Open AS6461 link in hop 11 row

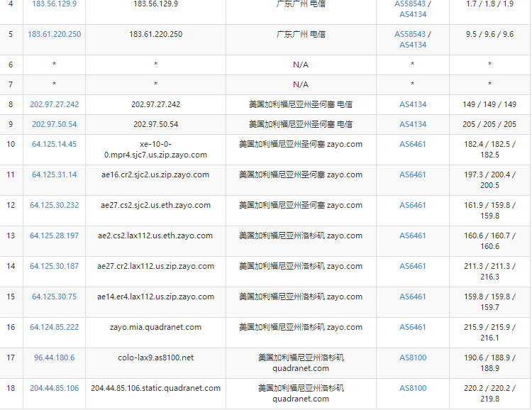(x=413, y=174)
